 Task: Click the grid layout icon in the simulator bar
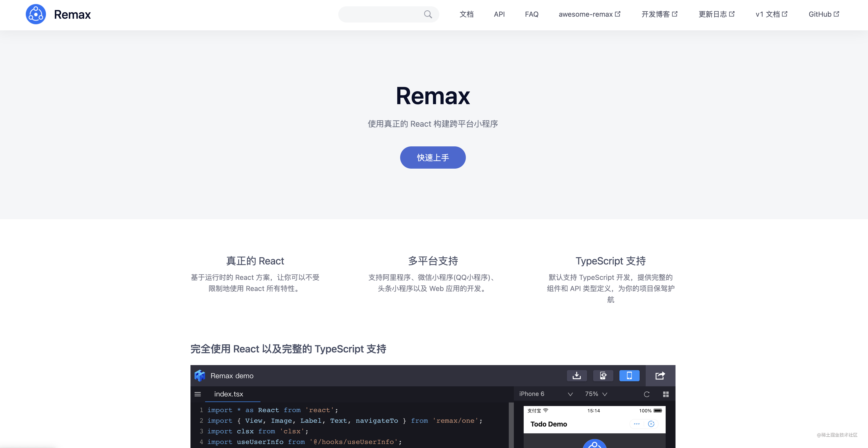(666, 394)
